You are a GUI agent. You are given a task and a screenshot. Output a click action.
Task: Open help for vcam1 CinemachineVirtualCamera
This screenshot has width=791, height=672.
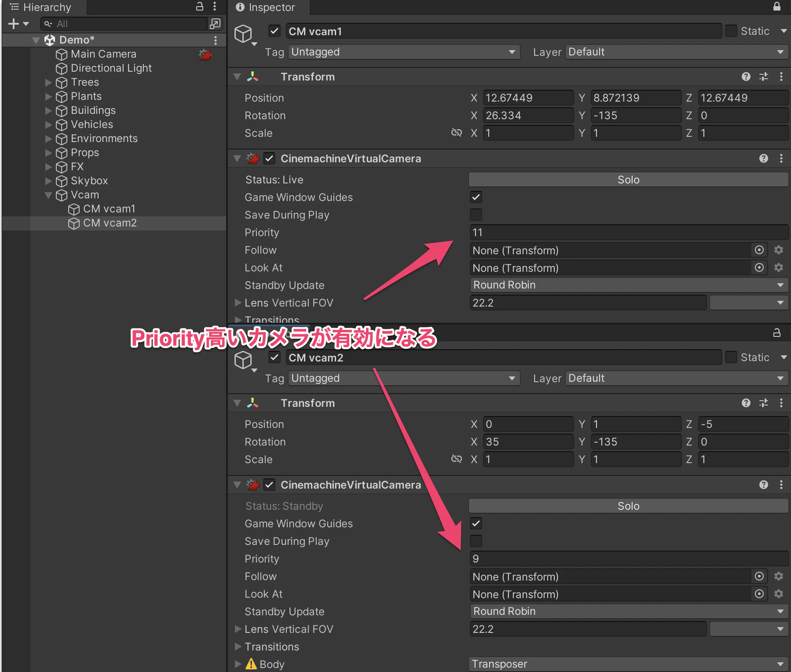[764, 159]
